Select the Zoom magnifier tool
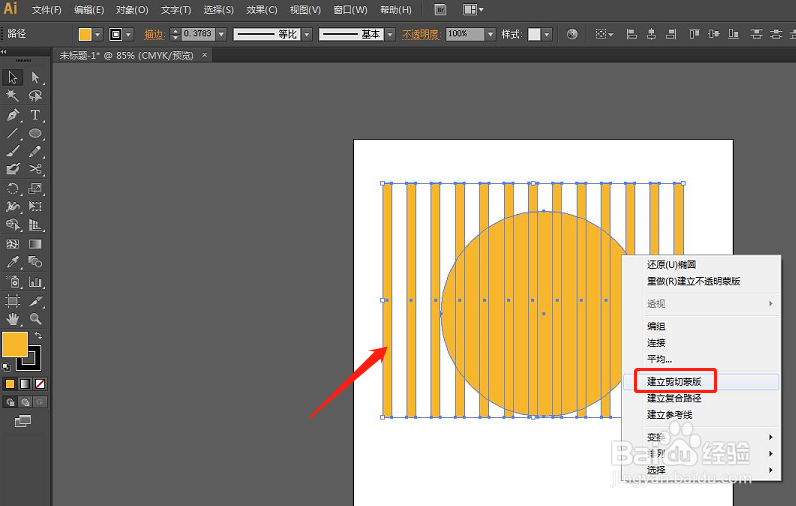This screenshot has width=796, height=506. coord(35,319)
